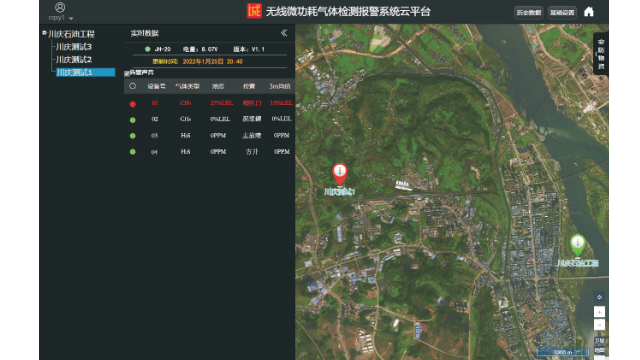Click the map locate/recenter icon
640x360 pixels.
pyautogui.click(x=599, y=297)
